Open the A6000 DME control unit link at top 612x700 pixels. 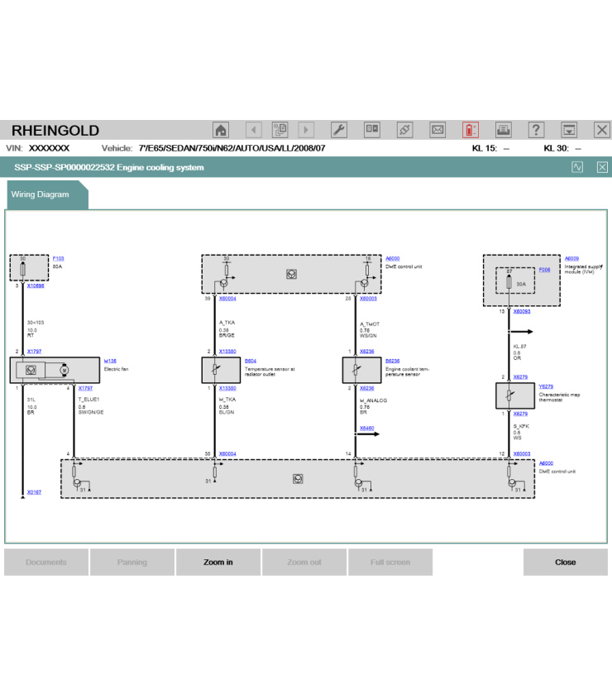click(x=392, y=259)
